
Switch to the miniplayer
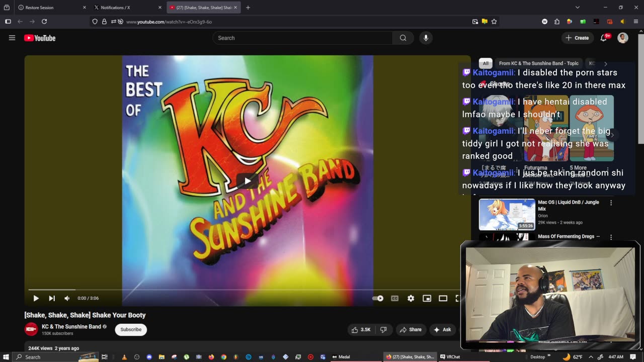[x=427, y=298]
